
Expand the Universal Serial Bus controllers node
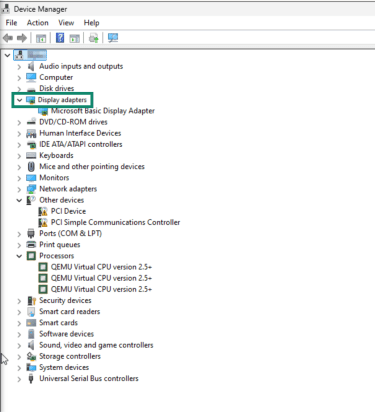click(19, 379)
